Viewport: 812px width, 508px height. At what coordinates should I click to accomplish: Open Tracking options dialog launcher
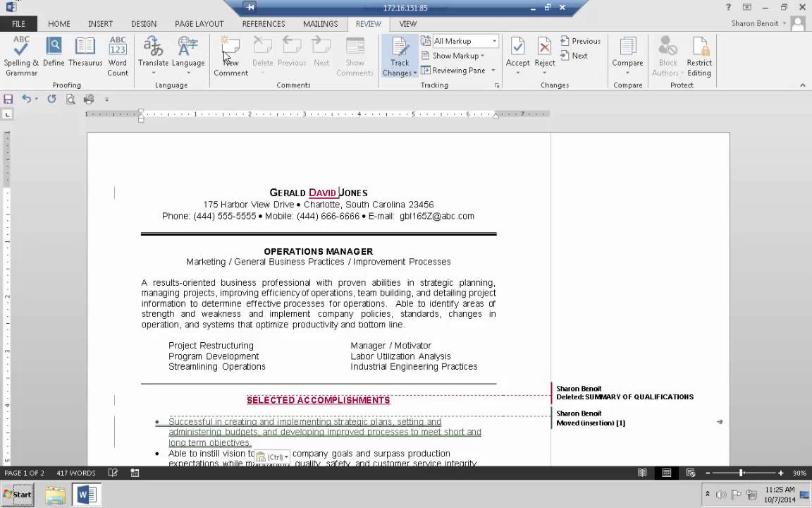coord(497,85)
